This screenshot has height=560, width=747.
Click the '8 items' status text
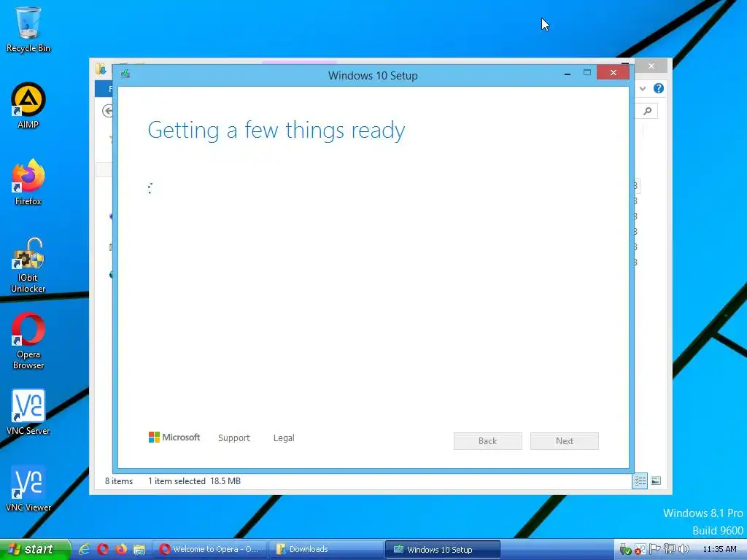point(119,481)
